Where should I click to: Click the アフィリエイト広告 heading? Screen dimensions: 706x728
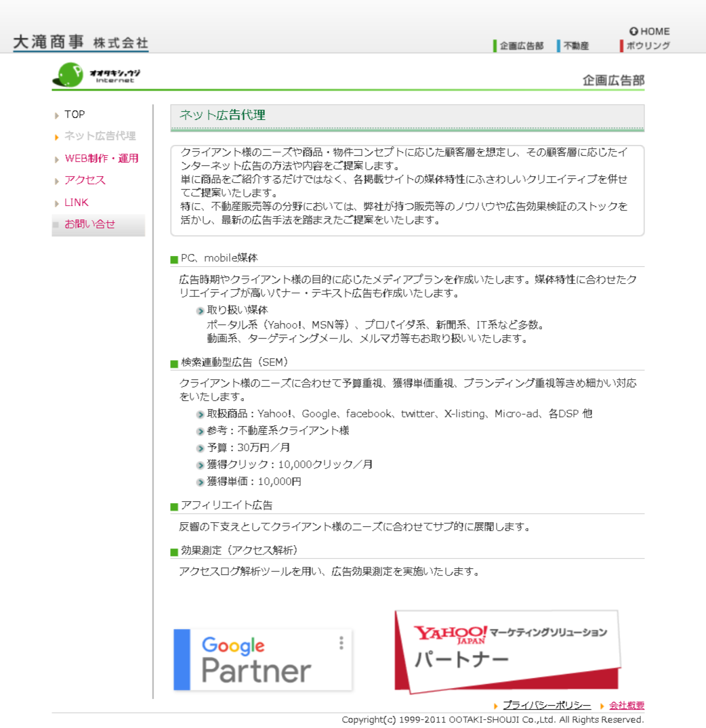[x=227, y=505]
